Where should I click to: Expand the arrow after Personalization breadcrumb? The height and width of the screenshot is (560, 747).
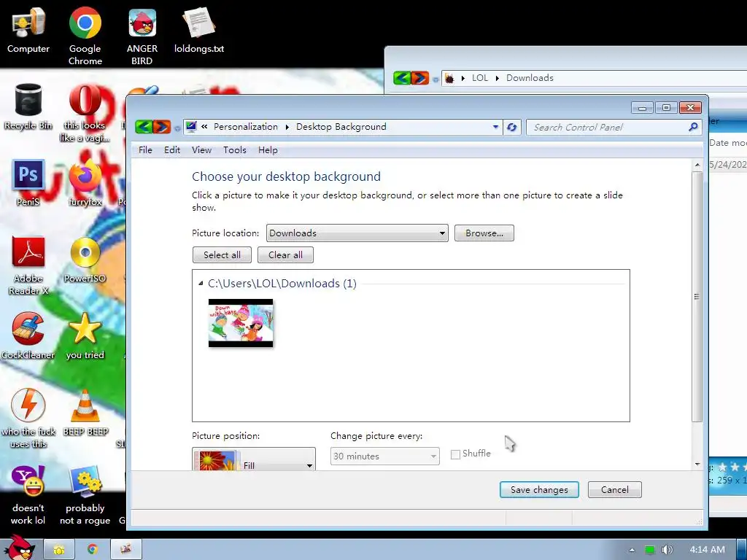click(287, 127)
